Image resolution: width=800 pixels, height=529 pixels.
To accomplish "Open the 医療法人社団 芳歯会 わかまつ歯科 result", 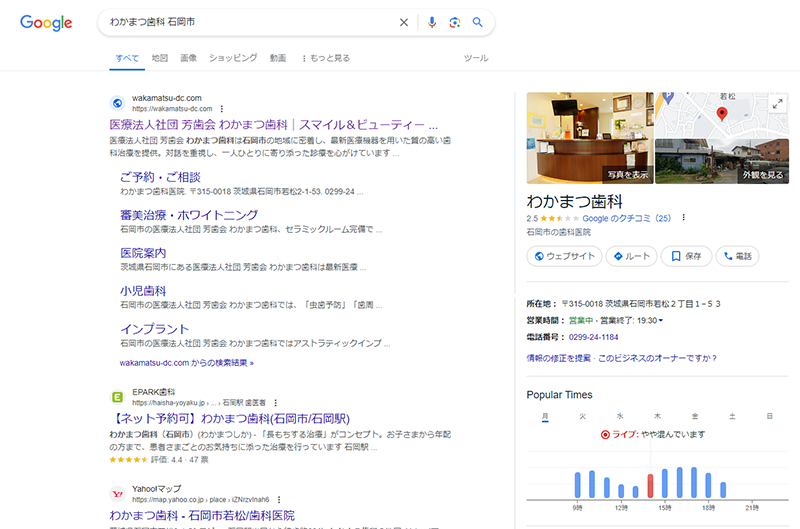I will pos(273,125).
